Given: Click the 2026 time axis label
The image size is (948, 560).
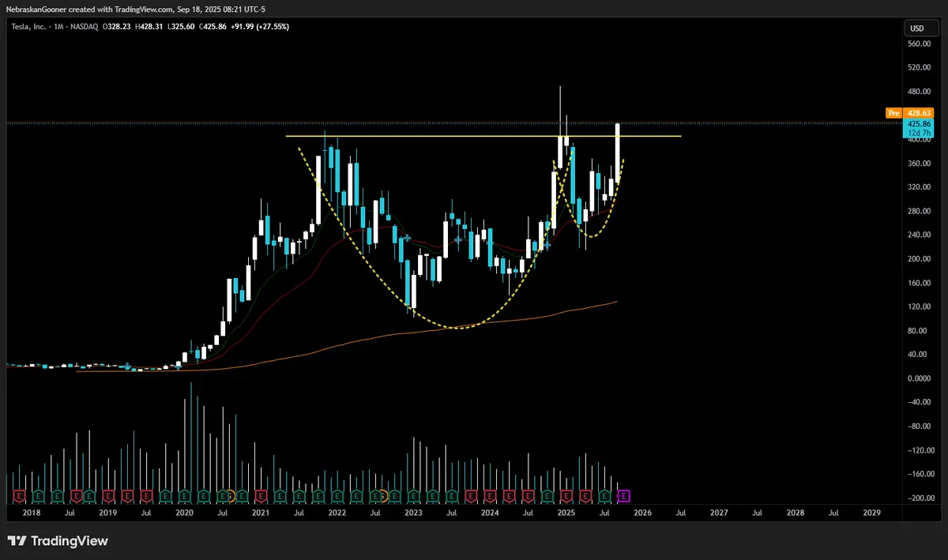Looking at the screenshot, I should (x=642, y=513).
